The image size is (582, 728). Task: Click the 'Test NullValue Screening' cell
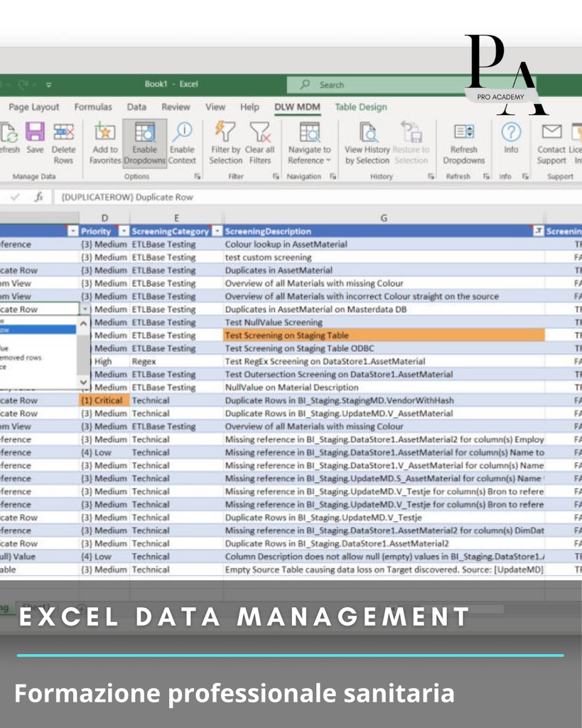pyautogui.click(x=384, y=322)
